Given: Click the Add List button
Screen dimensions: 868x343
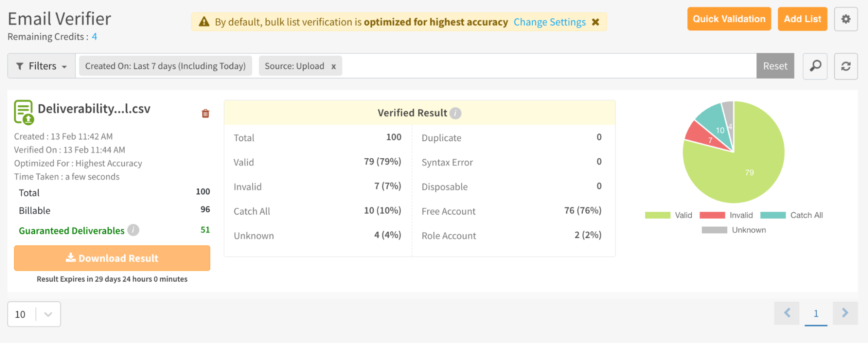Looking at the screenshot, I should (802, 19).
